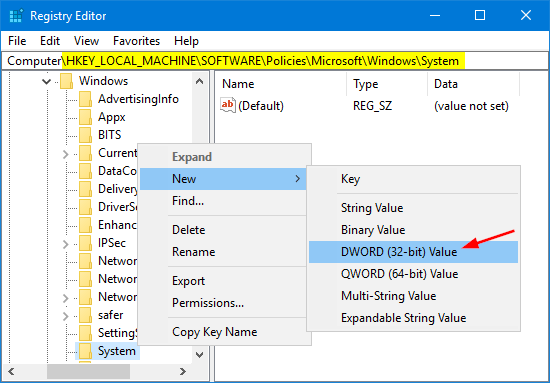This screenshot has width=550, height=383.
Task: Select Expandable String Value
Action: [413, 318]
